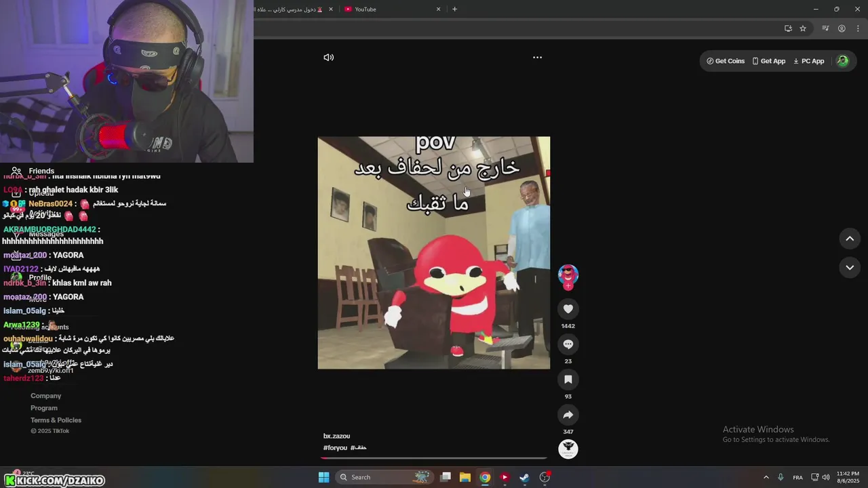This screenshot has width=868, height=488.
Task: Go to the previous video with up arrow
Action: pos(850,239)
